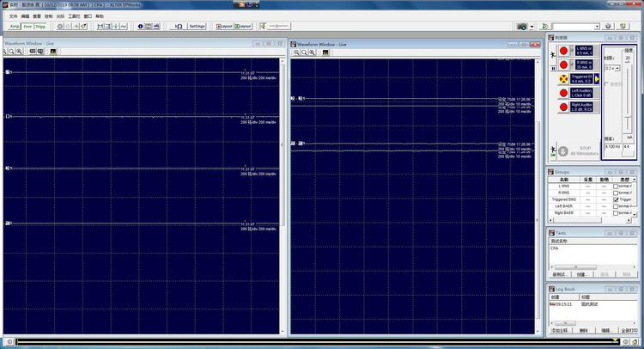
Task: Click zoom-in magnifier in left Waveform Window
Action: tap(19, 52)
